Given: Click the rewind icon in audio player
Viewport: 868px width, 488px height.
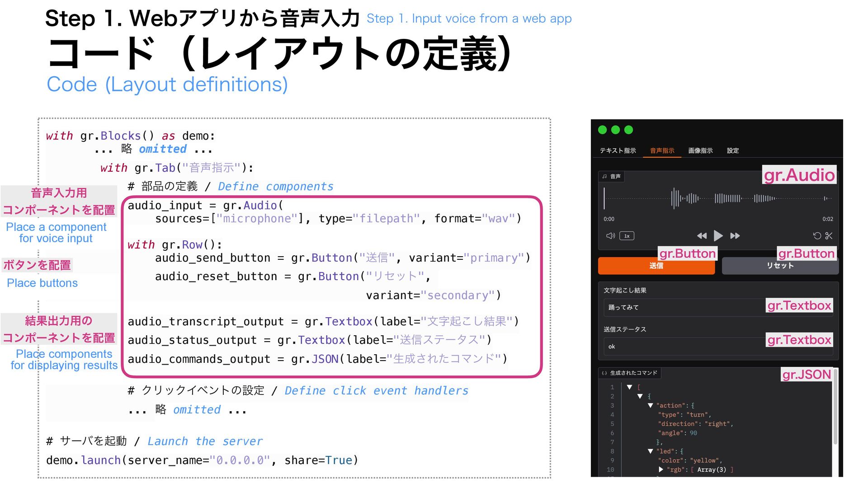Looking at the screenshot, I should (x=702, y=235).
